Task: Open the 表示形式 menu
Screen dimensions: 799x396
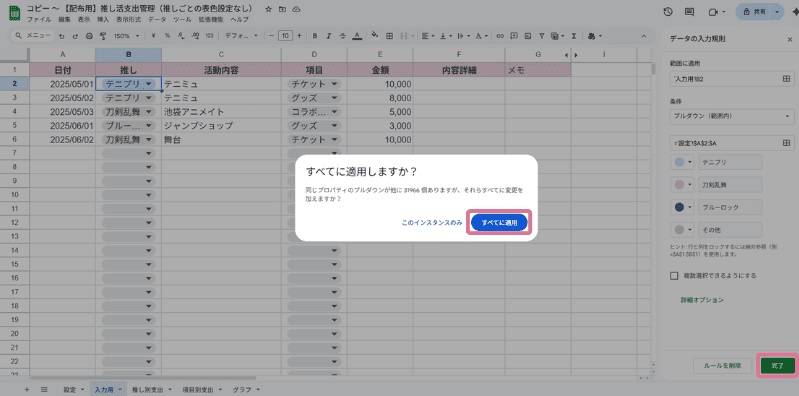Action: click(x=128, y=19)
